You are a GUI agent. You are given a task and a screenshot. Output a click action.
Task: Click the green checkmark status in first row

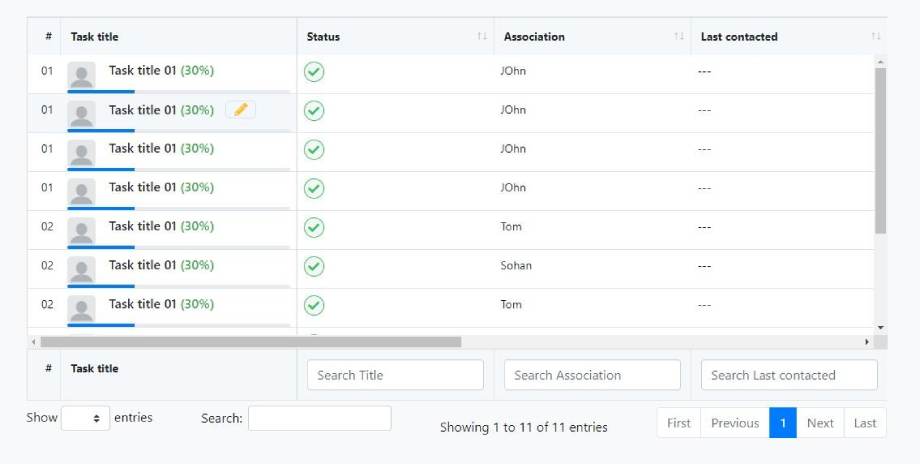tap(314, 72)
